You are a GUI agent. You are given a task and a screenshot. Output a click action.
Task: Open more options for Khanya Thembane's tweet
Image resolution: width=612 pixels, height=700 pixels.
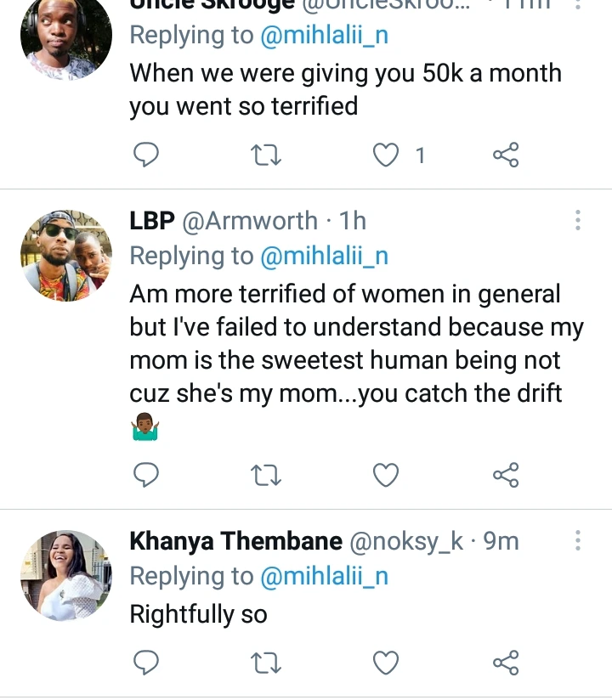578,540
